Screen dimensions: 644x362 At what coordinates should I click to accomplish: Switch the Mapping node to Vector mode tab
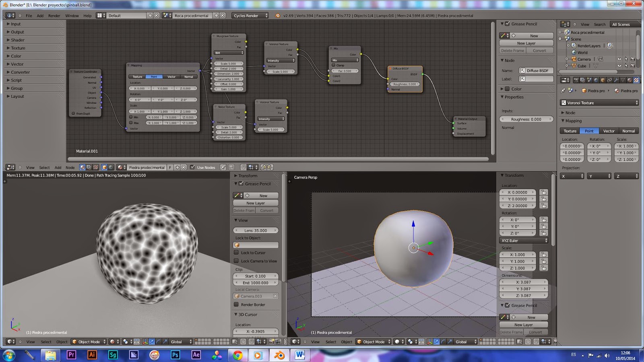pyautogui.click(x=172, y=77)
